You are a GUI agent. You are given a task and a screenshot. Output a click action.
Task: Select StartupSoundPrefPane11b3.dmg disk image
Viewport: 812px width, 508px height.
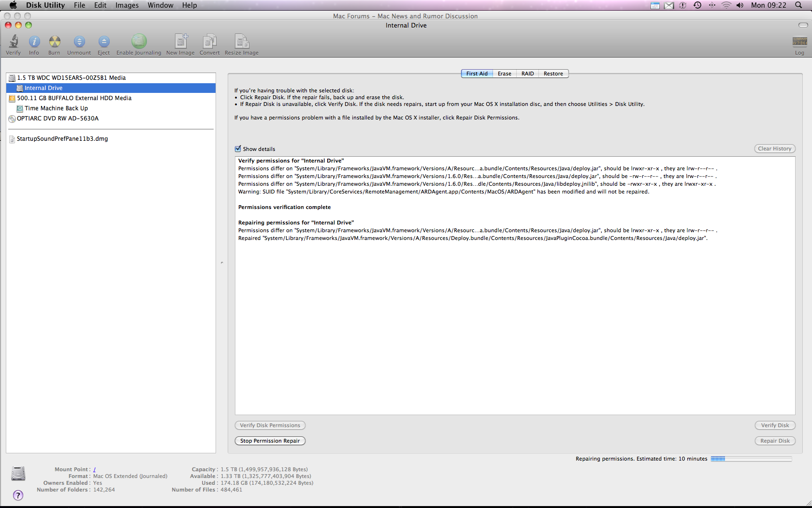pyautogui.click(x=111, y=139)
